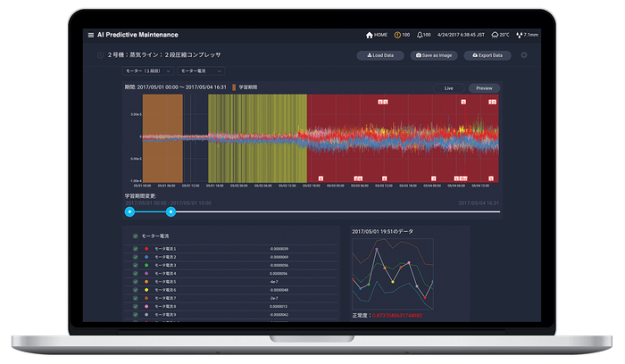Open the hamburger menu icon
The height and width of the screenshot is (364, 625).
coord(91,35)
